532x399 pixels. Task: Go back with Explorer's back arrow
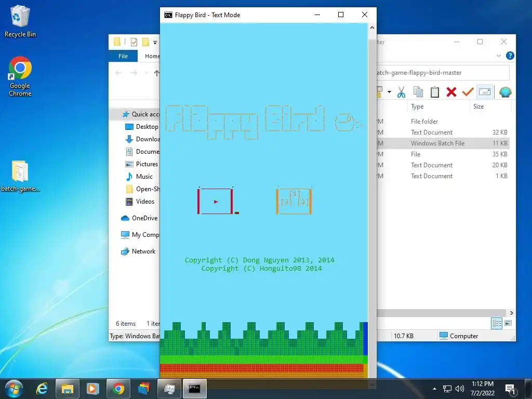(118, 73)
